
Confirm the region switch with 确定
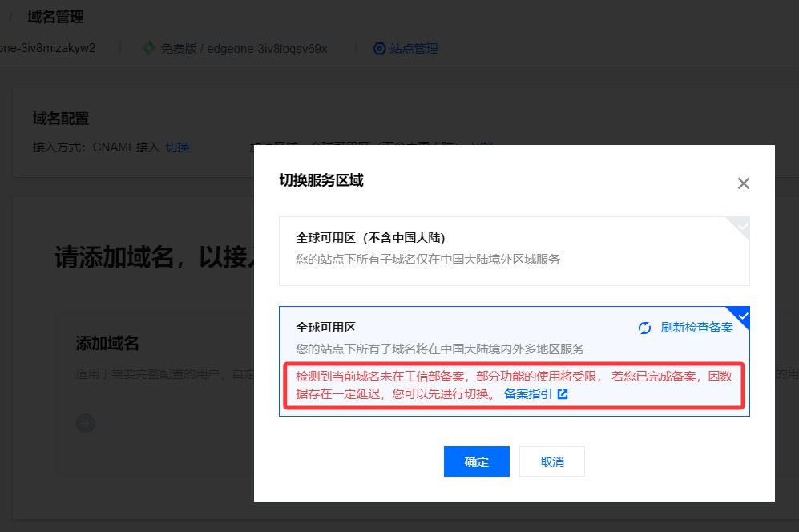pyautogui.click(x=476, y=461)
